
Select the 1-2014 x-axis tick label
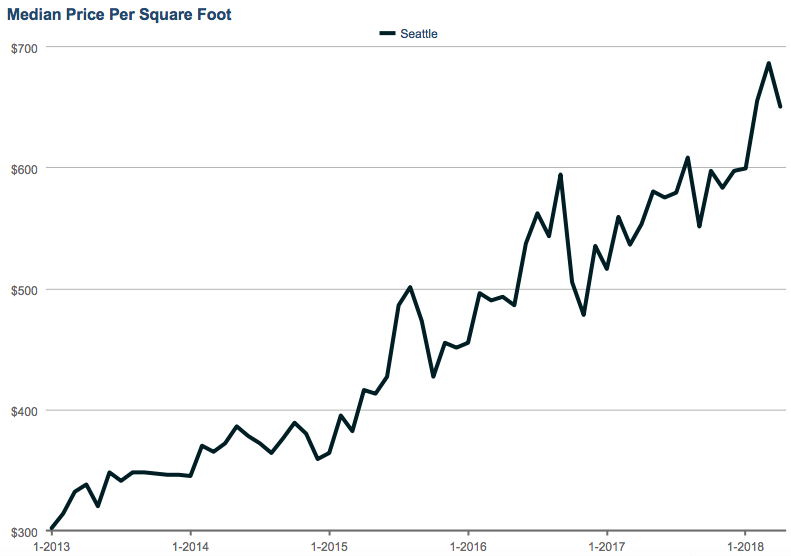click(189, 547)
